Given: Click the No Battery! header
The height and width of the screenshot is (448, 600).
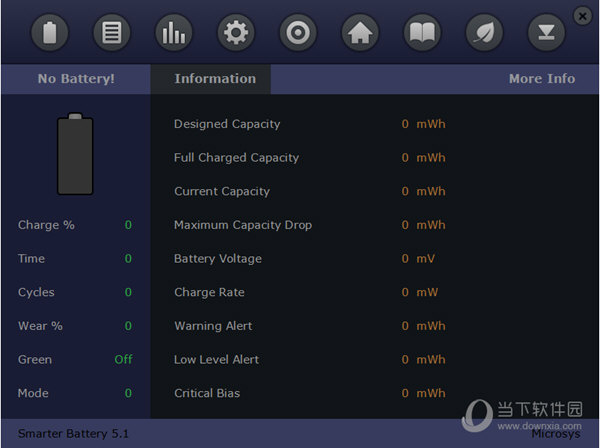Looking at the screenshot, I should point(76,79).
